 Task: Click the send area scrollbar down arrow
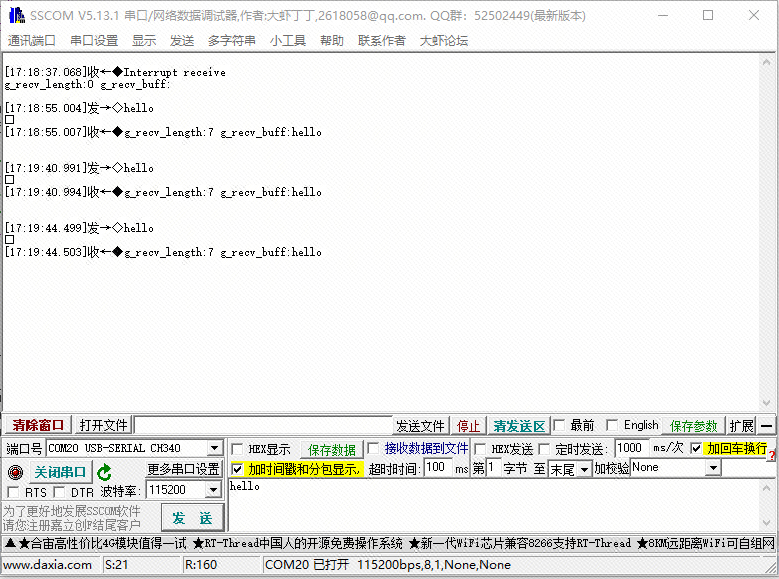point(766,523)
